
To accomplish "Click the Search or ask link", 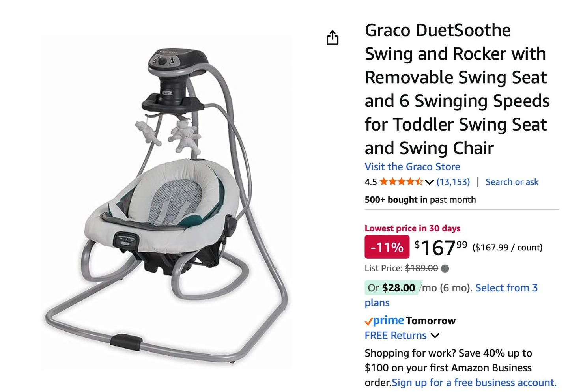I will [x=512, y=182].
